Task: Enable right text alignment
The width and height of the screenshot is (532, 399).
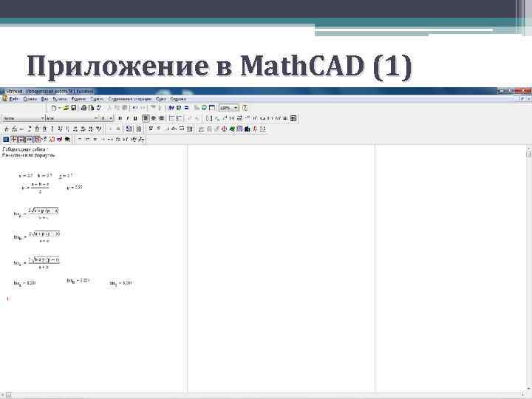Action: (x=161, y=118)
